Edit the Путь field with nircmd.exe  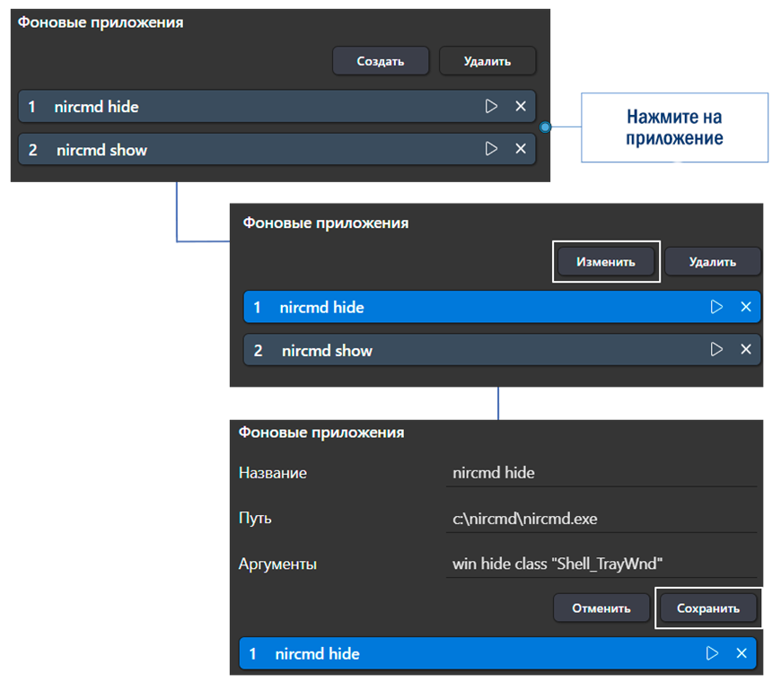[601, 519]
